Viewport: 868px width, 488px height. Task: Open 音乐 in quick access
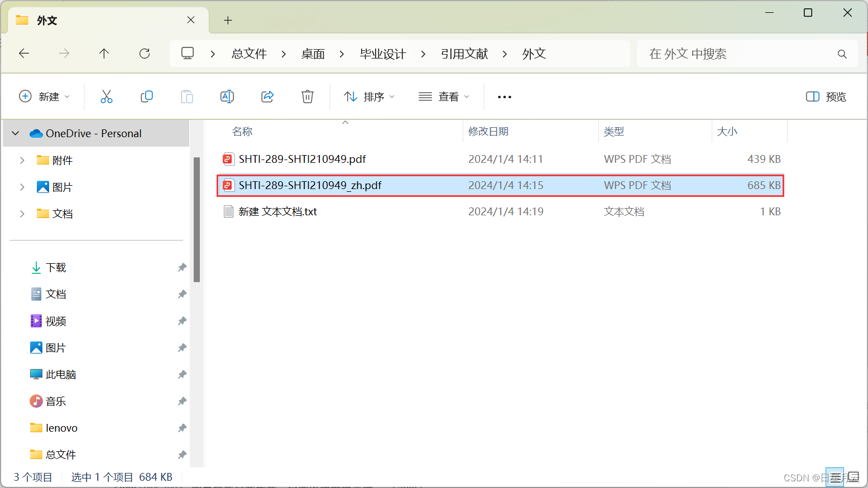pyautogui.click(x=56, y=402)
